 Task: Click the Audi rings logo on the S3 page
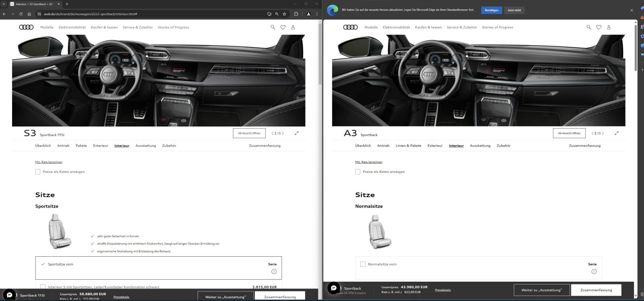(x=27, y=27)
